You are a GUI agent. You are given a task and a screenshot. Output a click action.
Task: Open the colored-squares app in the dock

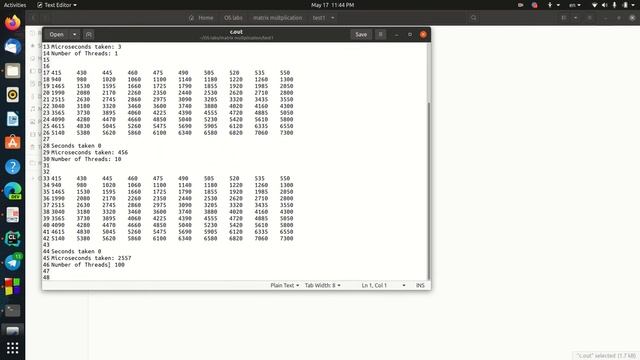[x=13, y=287]
